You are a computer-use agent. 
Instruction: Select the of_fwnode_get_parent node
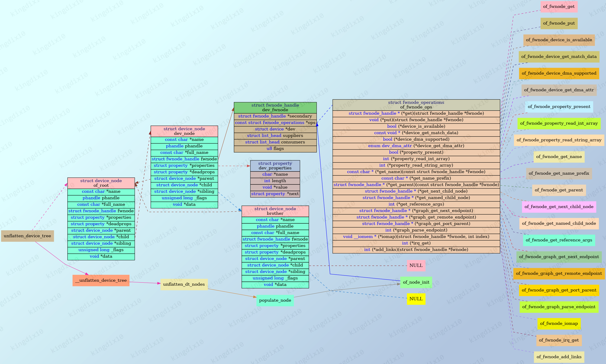click(559, 190)
